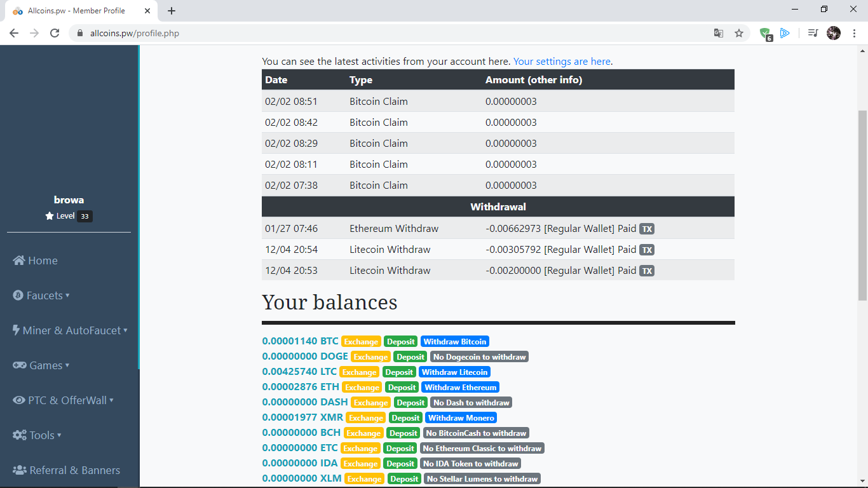
Task: Open the green shield extension
Action: 765,34
